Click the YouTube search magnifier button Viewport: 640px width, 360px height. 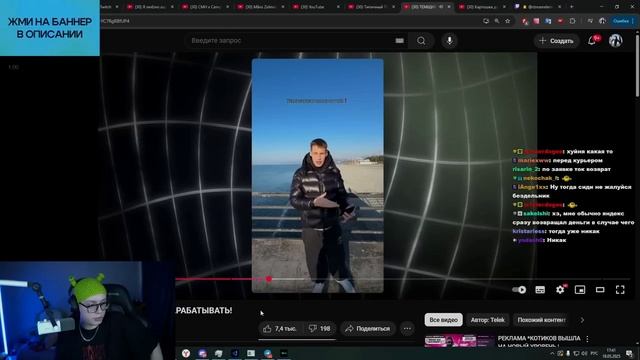[421, 40]
